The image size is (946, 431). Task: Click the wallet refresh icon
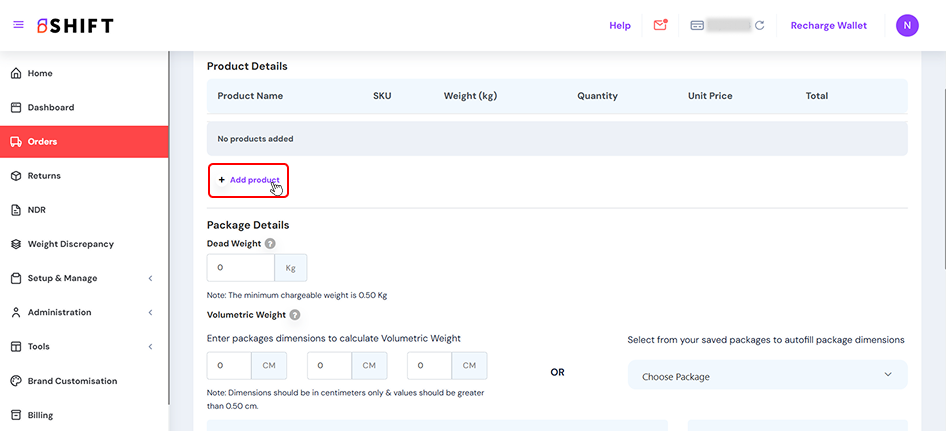click(760, 25)
